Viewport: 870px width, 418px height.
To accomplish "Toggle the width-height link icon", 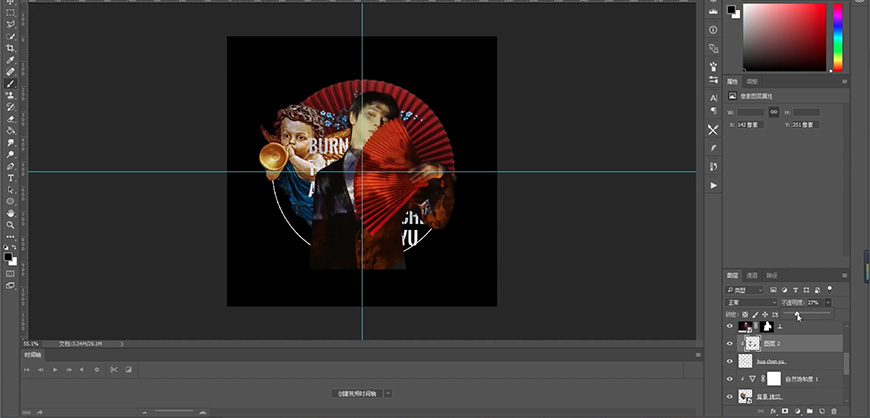I will coord(774,112).
